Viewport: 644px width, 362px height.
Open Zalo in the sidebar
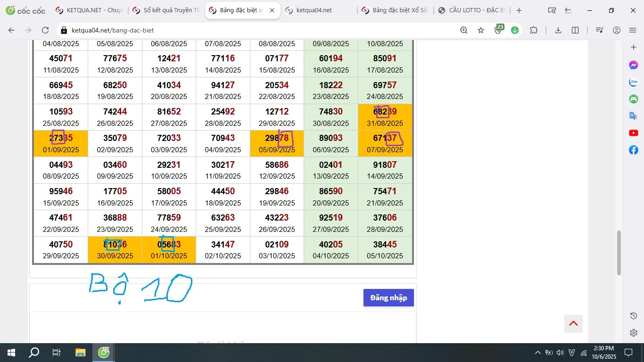(x=633, y=82)
